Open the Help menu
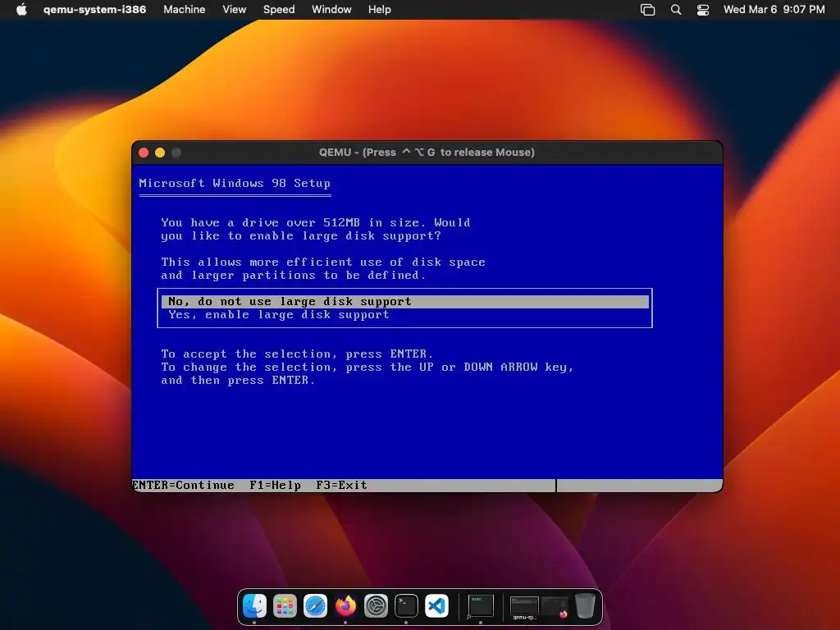This screenshot has width=840, height=630. [x=379, y=10]
